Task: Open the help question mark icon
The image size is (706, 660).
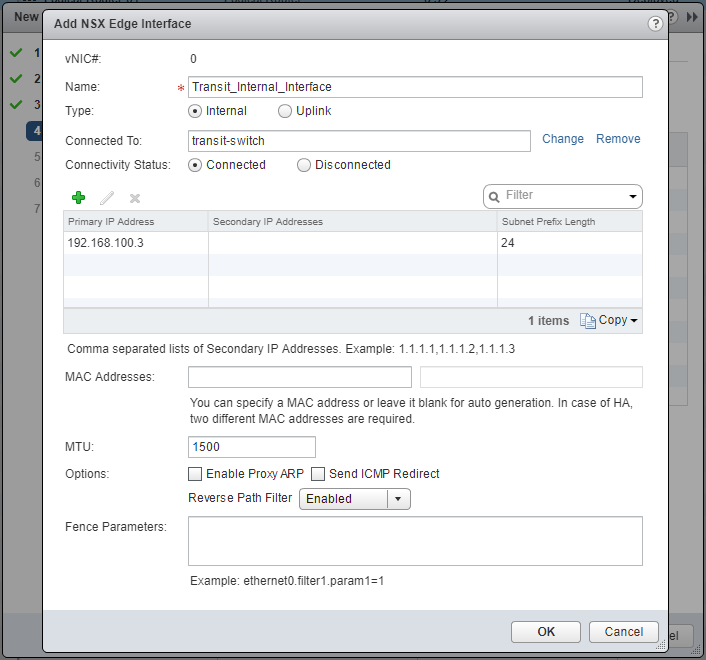Action: point(654,23)
